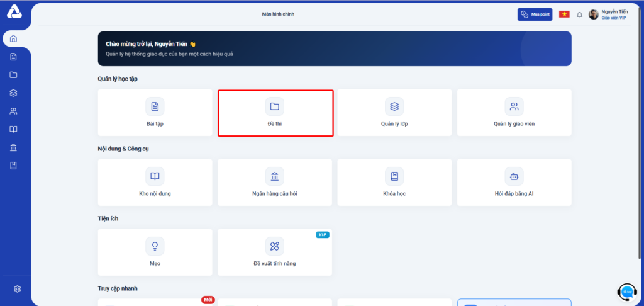This screenshot has height=306, width=644.
Task: Click the Giáo viên VIP label
Action: (614, 18)
